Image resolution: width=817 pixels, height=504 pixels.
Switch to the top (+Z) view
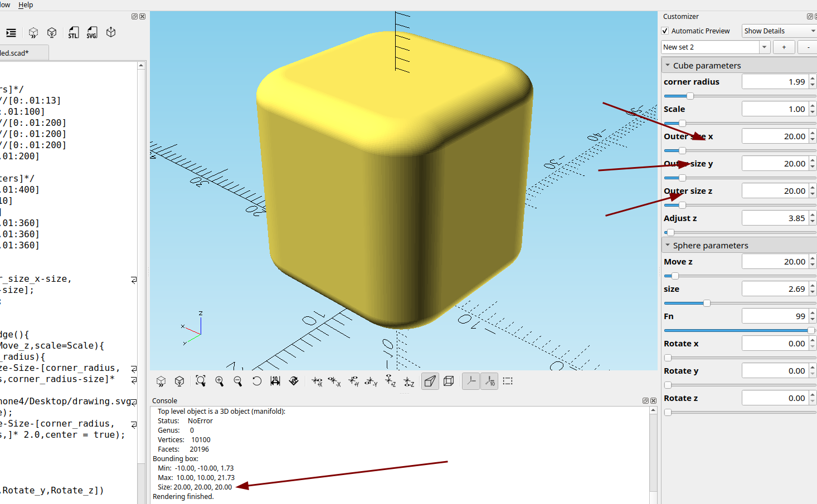click(x=390, y=381)
